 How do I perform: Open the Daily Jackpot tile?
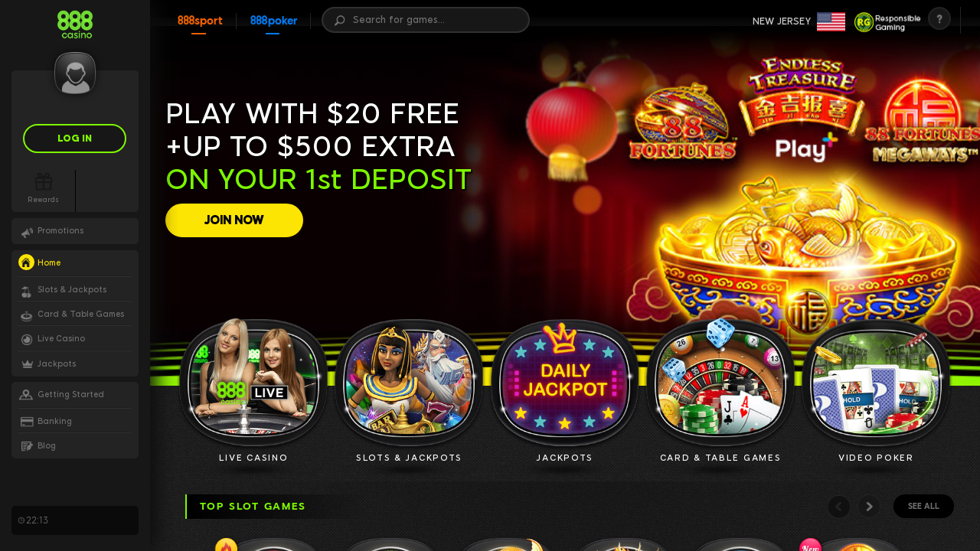(x=564, y=383)
